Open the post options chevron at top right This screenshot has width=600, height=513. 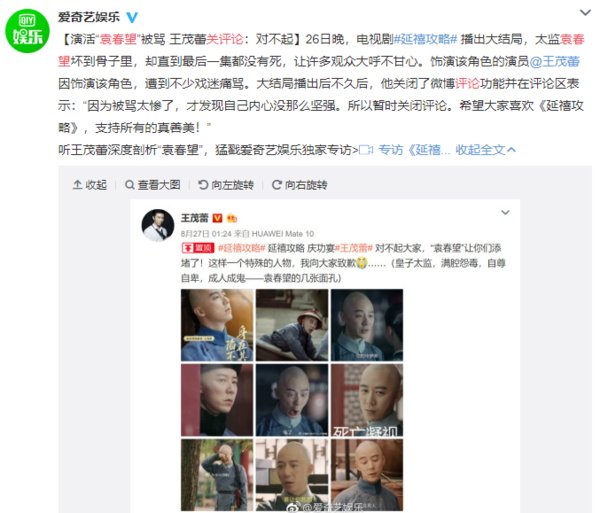pyautogui.click(x=585, y=13)
